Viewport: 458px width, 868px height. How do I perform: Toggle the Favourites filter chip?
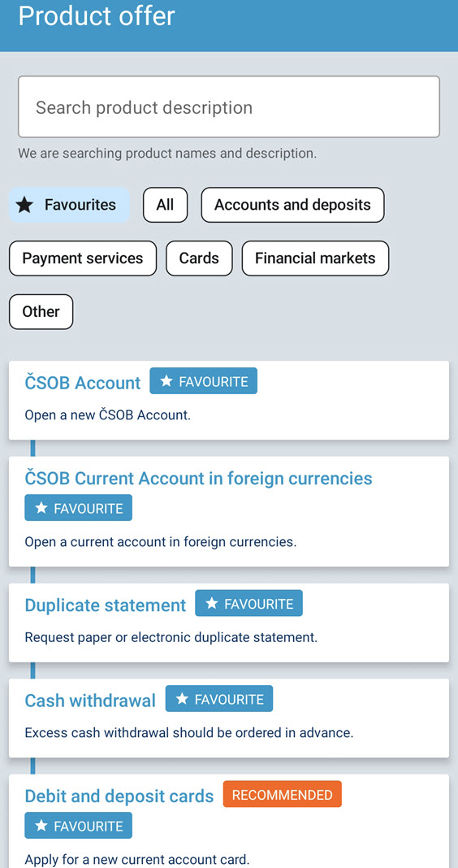point(70,205)
